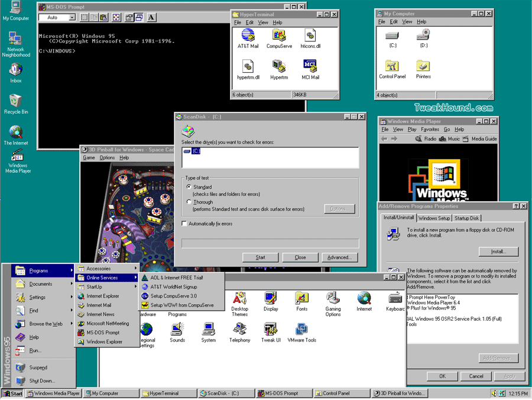Switch to the Windows Setup tab

(434, 218)
